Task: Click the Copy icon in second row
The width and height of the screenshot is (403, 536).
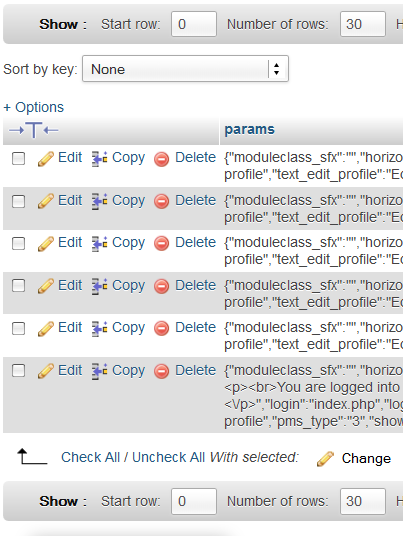Action: point(99,201)
